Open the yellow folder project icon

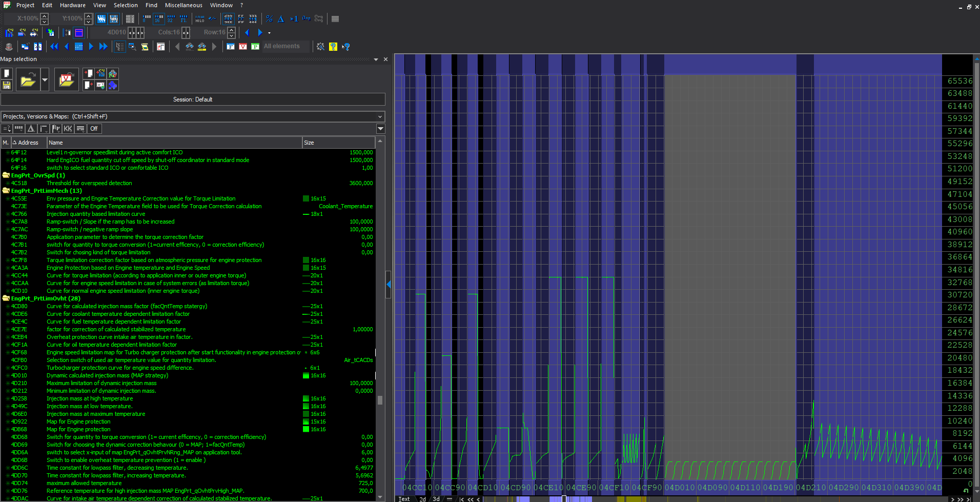click(x=28, y=79)
